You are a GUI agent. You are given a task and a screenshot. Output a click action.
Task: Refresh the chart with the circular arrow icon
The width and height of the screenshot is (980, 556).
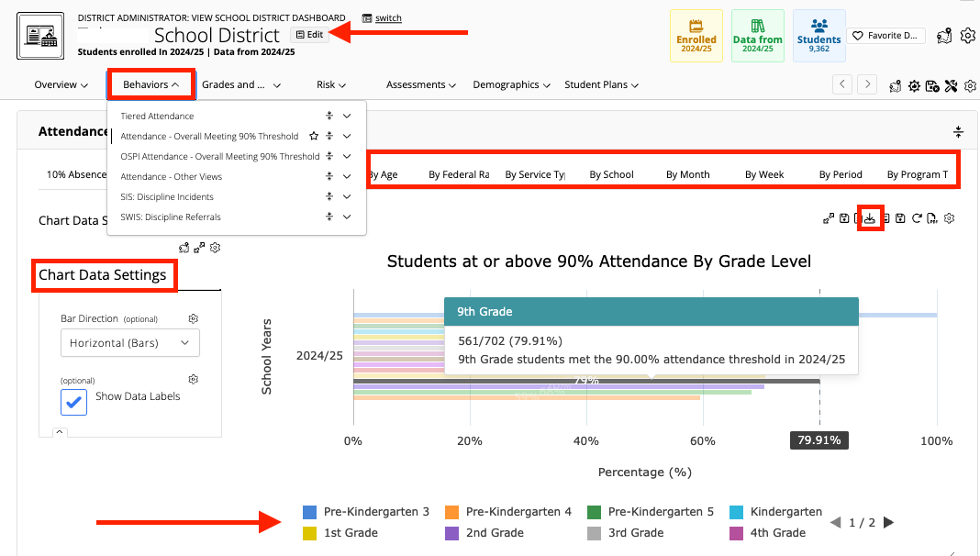pyautogui.click(x=917, y=218)
